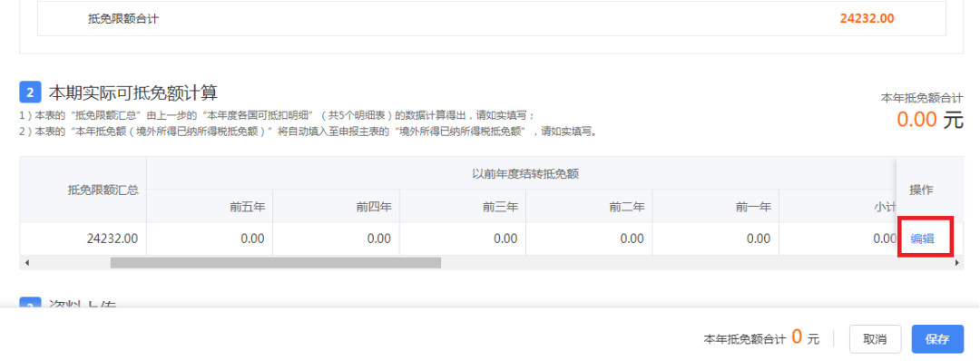This screenshot has width=980, height=361.
Task: Click the 0.00 元 amount under 本年抵免额合计
Action: tap(930, 119)
